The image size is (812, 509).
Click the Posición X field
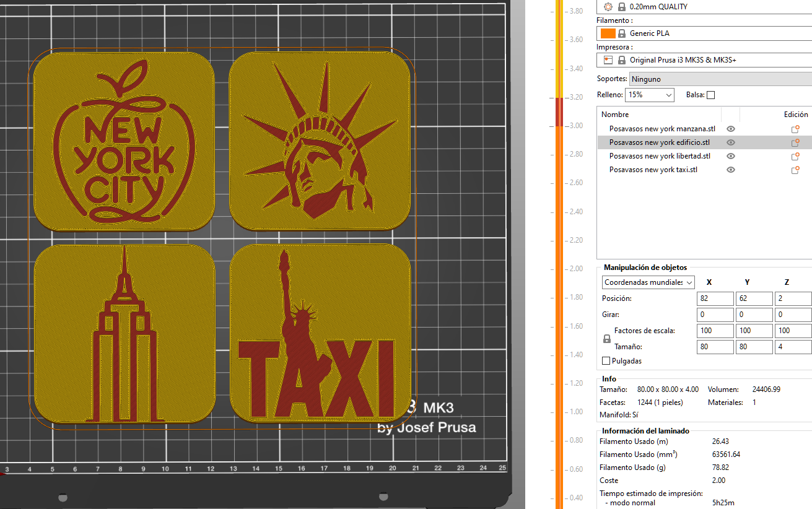click(715, 298)
